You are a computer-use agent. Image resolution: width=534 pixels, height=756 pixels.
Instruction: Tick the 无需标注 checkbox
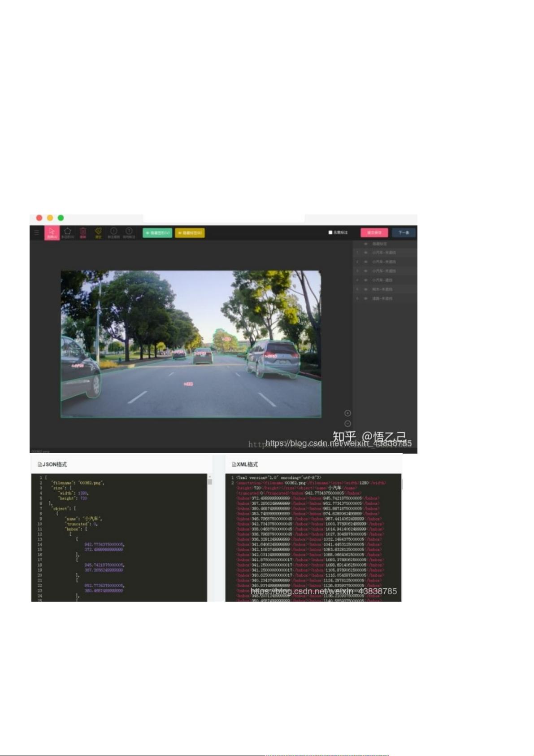(330, 232)
